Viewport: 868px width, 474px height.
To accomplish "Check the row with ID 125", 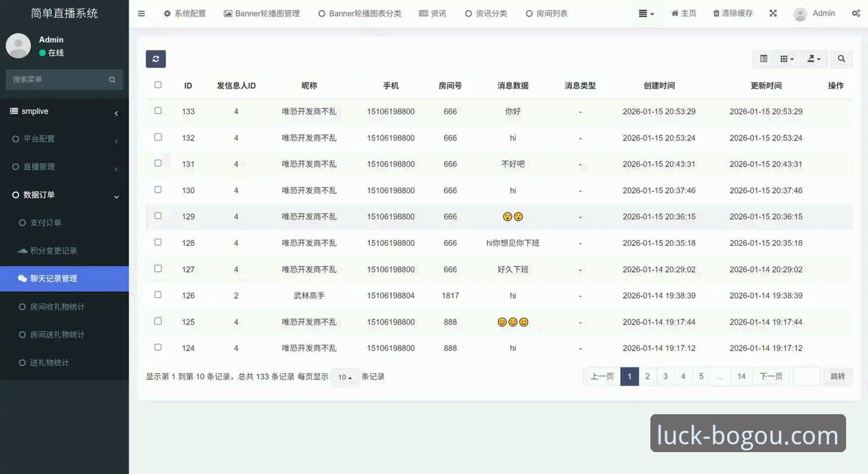I will pos(158,321).
